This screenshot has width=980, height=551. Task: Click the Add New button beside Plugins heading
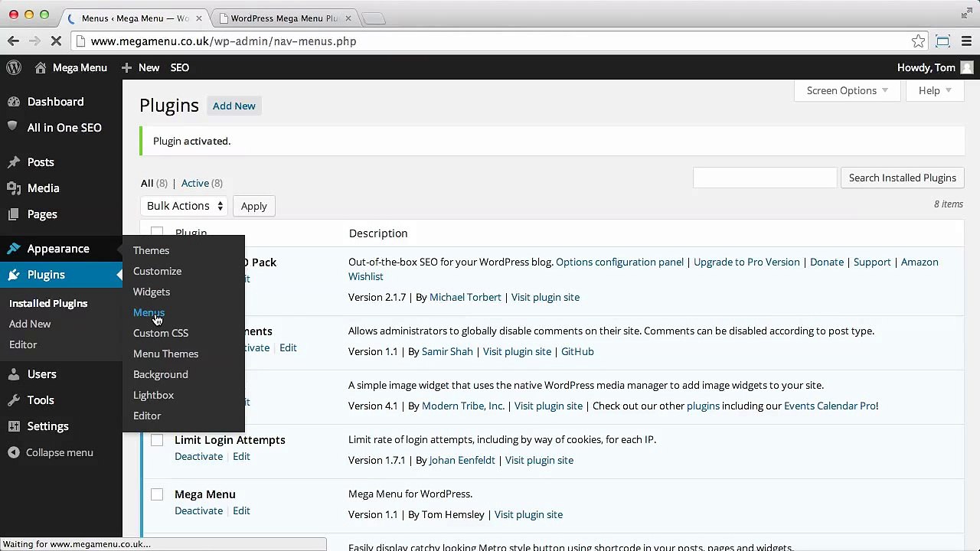234,106
